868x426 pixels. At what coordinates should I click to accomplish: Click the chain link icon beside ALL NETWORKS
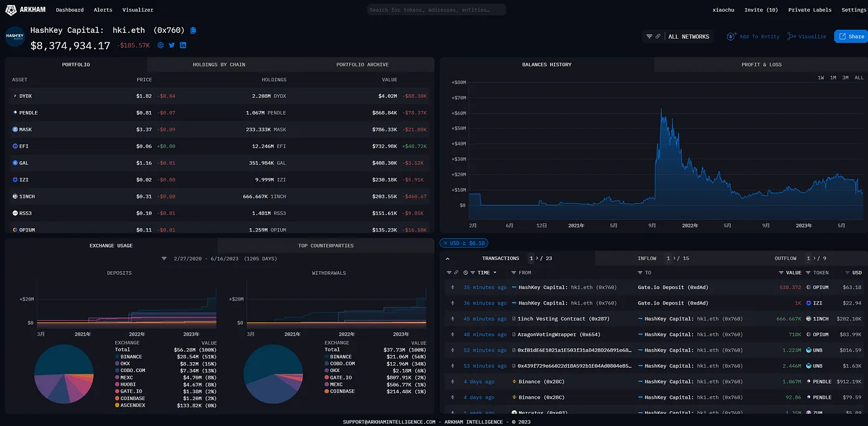pyautogui.click(x=658, y=37)
